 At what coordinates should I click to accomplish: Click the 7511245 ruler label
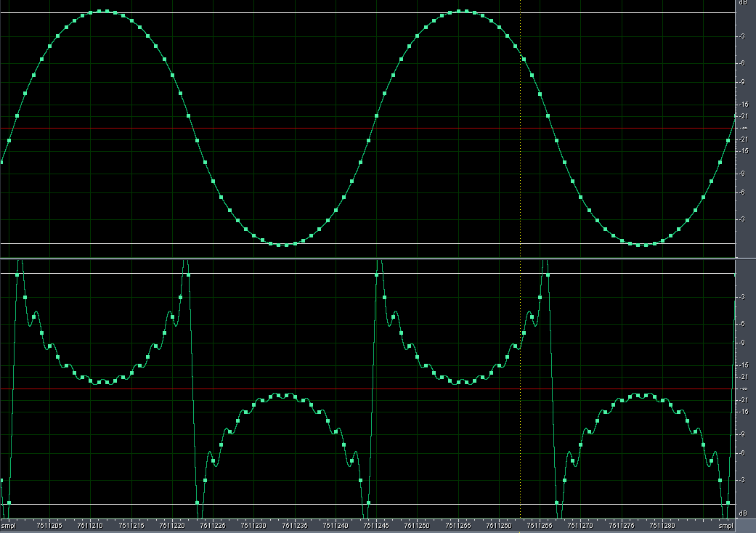tap(377, 526)
